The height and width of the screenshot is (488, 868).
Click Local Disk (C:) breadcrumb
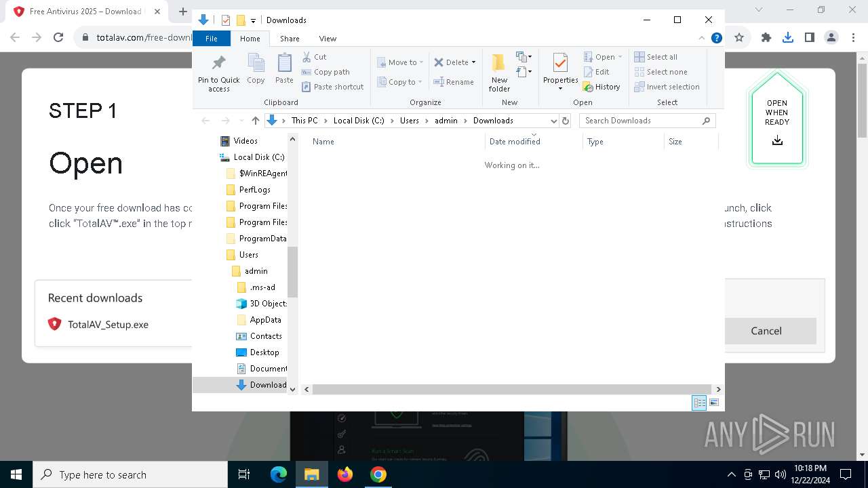(359, 121)
